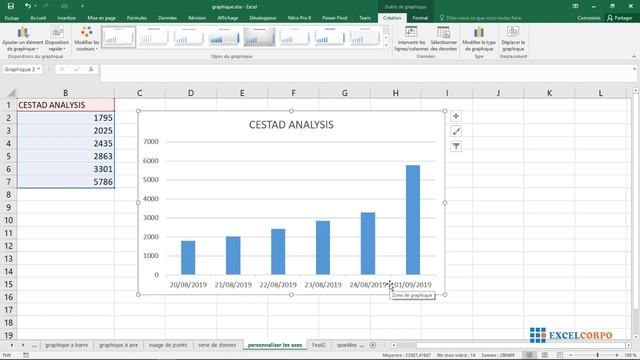Open Ajouter un élément de graphique
Screen dimensions: 640x360
pos(22,39)
